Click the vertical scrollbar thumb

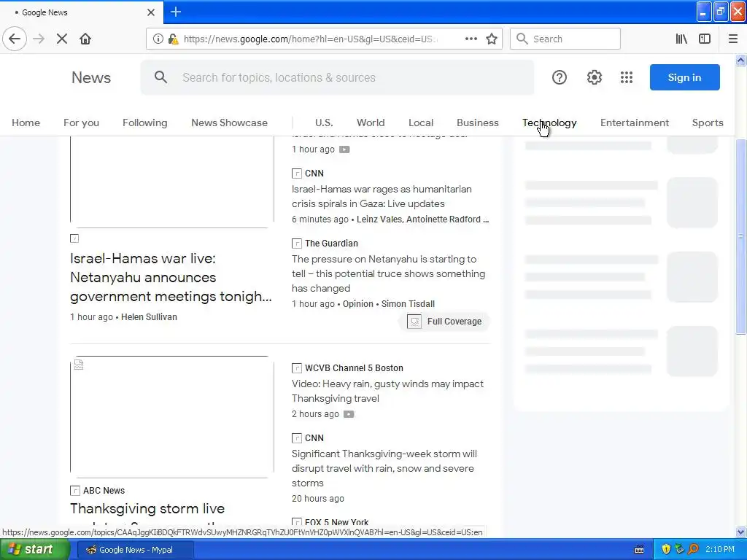click(740, 237)
